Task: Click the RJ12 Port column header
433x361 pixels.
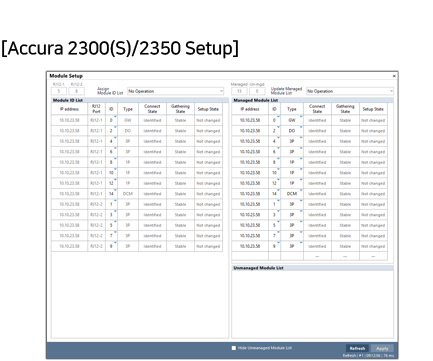Action: click(96, 109)
